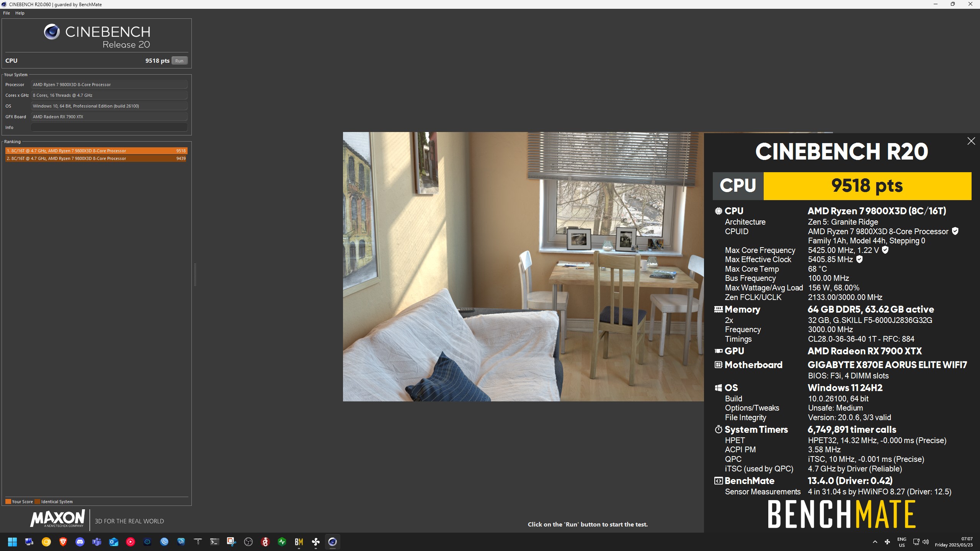Close the BenchMate result overlay with X

(971, 141)
